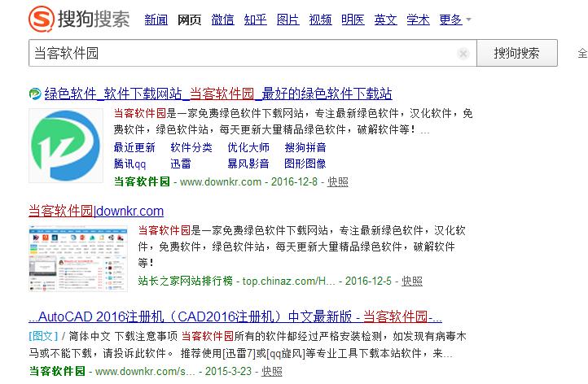
Task: Open the 快照 link dated 2015-3-23
Action: 272,371
